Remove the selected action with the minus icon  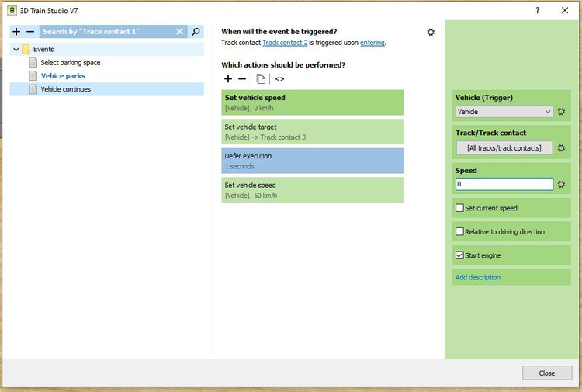(242, 78)
